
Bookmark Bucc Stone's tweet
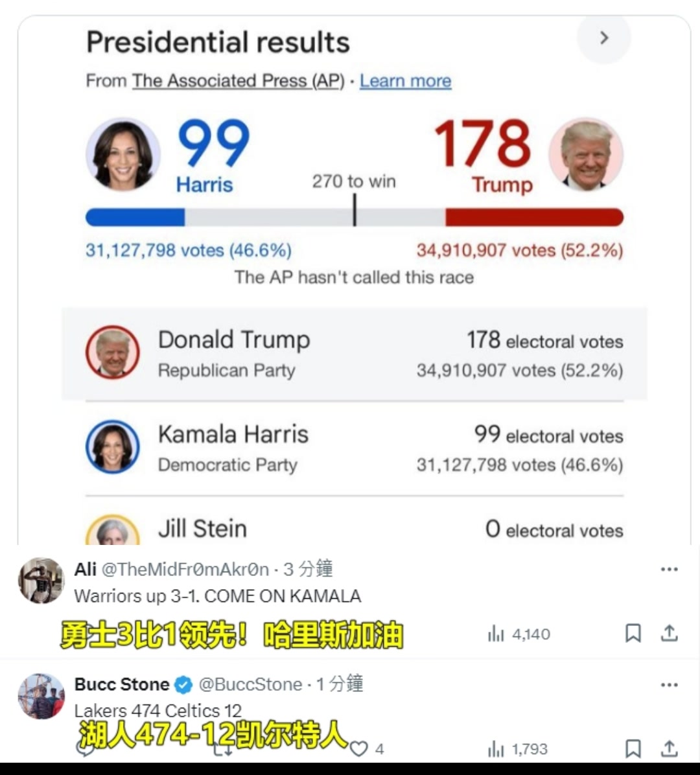pyautogui.click(x=633, y=749)
